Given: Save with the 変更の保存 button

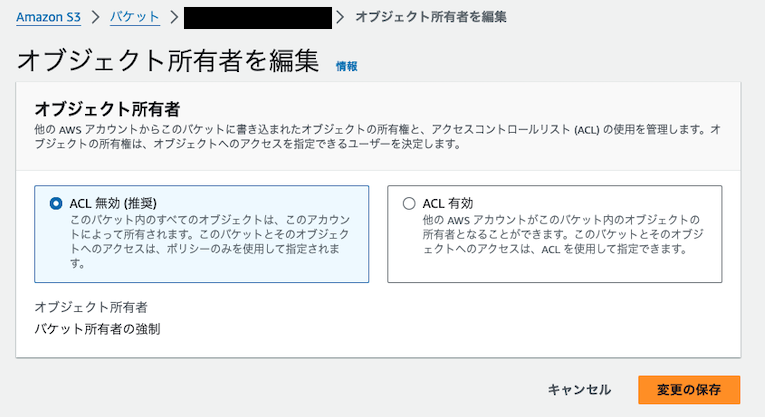Looking at the screenshot, I should pyautogui.click(x=689, y=390).
